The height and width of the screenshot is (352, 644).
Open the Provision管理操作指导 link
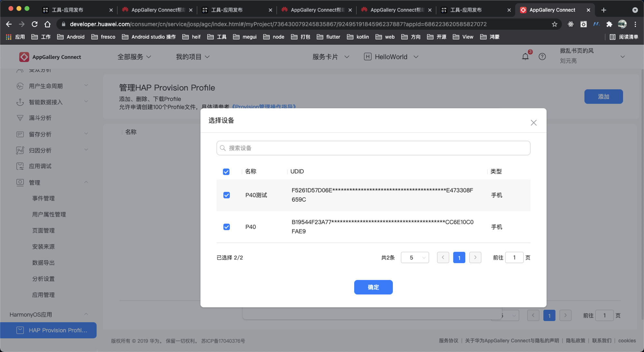pos(264,107)
